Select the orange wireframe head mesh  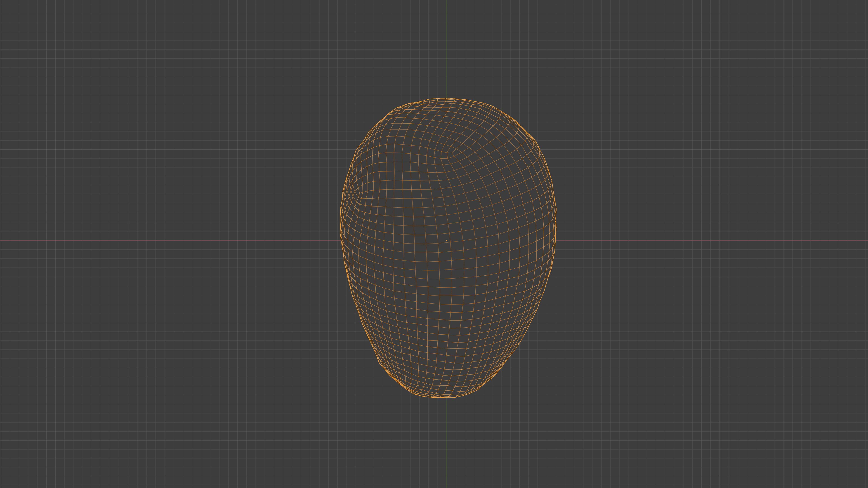click(448, 248)
